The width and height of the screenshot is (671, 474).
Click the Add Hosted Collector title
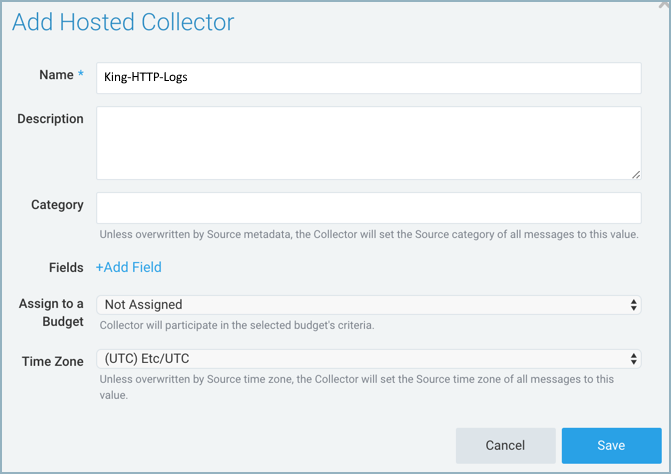point(123,22)
